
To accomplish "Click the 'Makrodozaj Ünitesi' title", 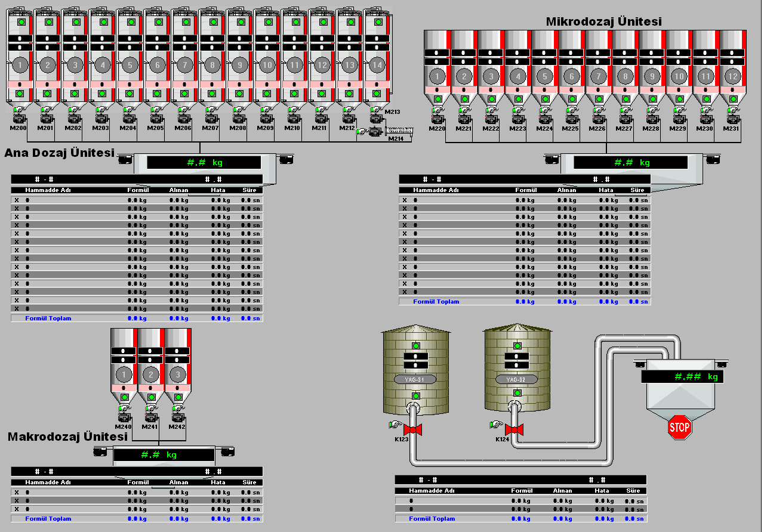I will tap(68, 437).
